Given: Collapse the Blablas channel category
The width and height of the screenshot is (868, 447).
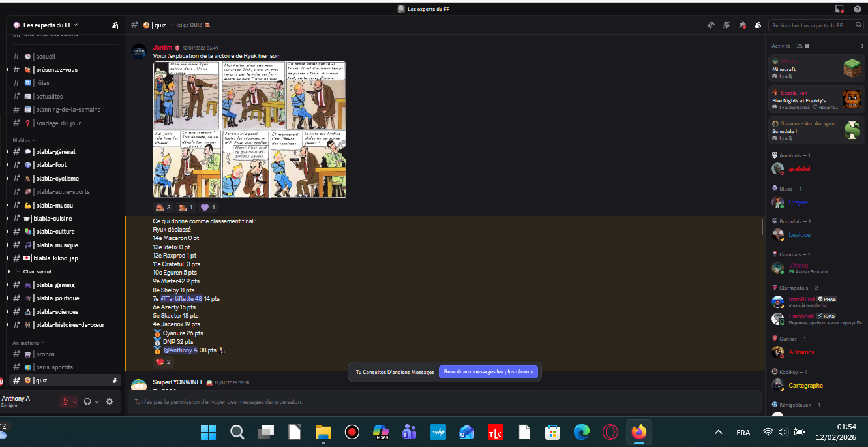Looking at the screenshot, I should [23, 140].
